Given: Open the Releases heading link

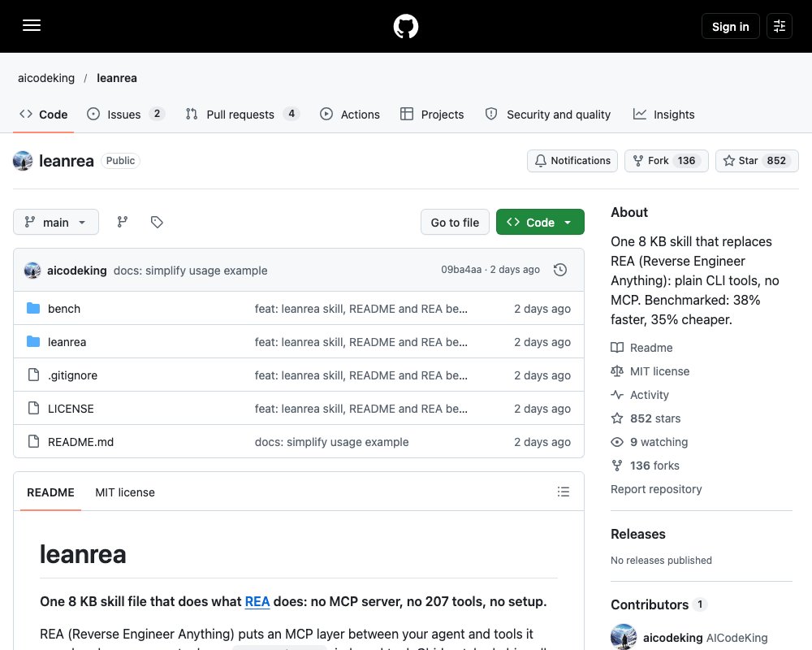Looking at the screenshot, I should [x=638, y=535].
